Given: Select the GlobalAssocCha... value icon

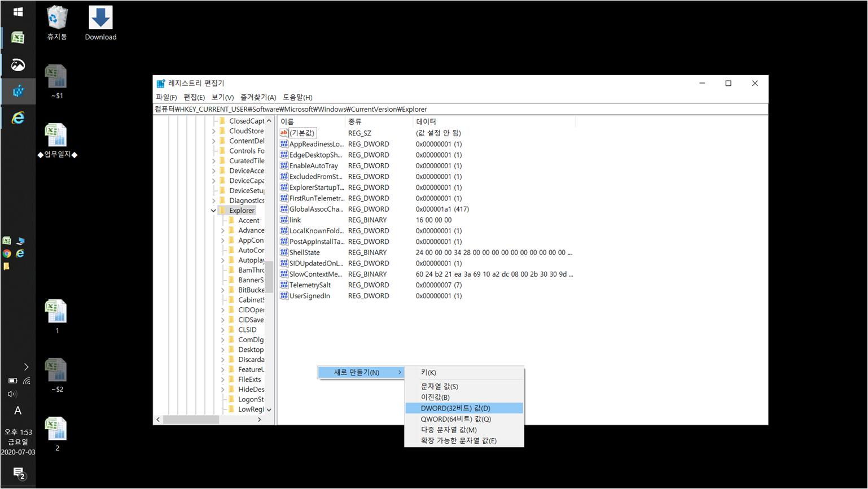Looking at the screenshot, I should coord(284,209).
